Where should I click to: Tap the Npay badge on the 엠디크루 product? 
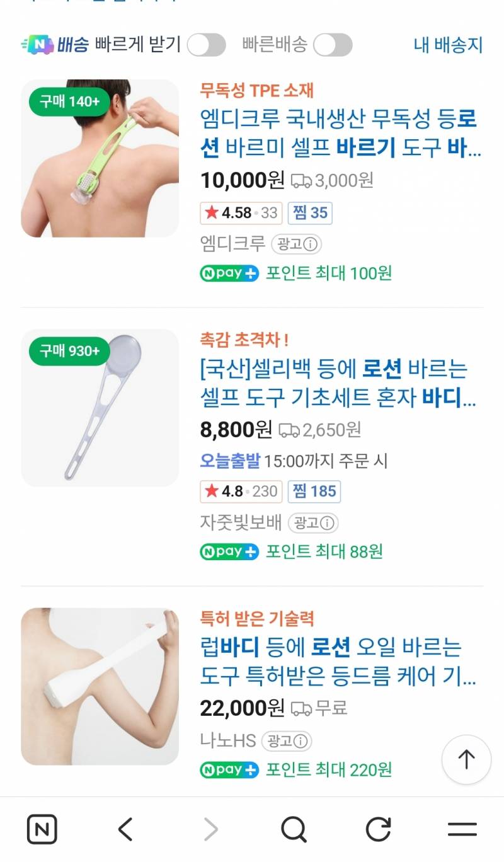coord(229,274)
